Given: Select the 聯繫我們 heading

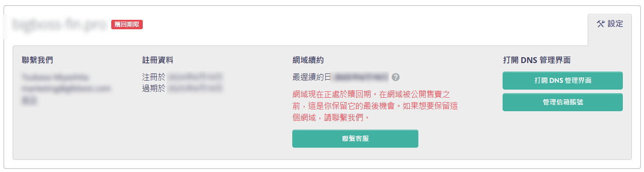Looking at the screenshot, I should click(x=37, y=60).
